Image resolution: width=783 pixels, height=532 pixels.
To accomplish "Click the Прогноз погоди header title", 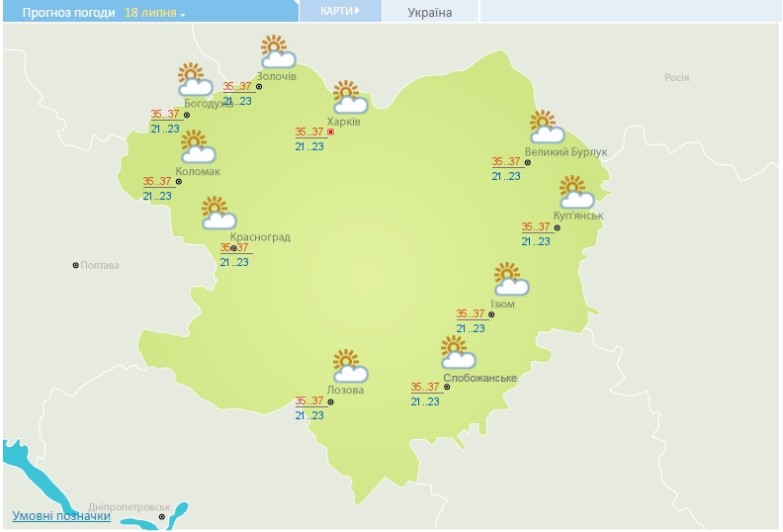I will pyautogui.click(x=68, y=13).
